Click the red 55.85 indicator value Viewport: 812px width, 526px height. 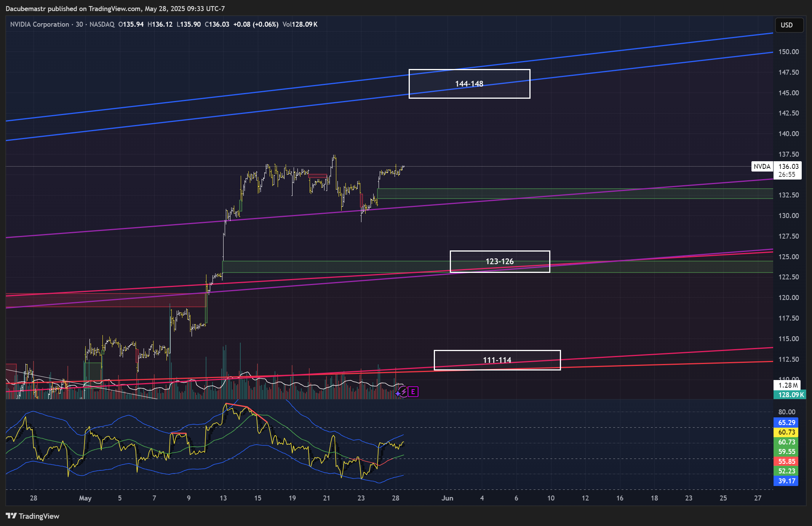(x=786, y=462)
